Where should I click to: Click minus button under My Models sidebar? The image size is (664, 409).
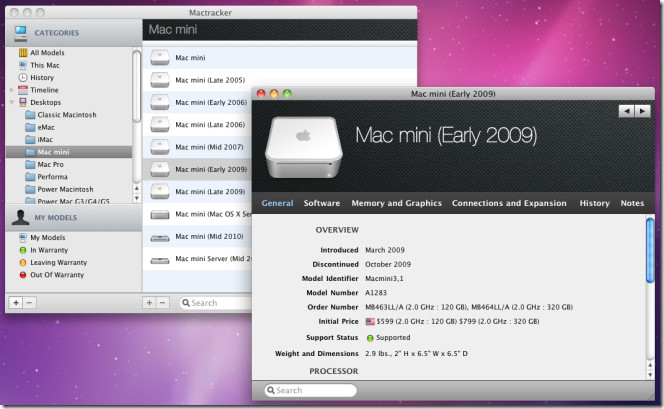29,303
